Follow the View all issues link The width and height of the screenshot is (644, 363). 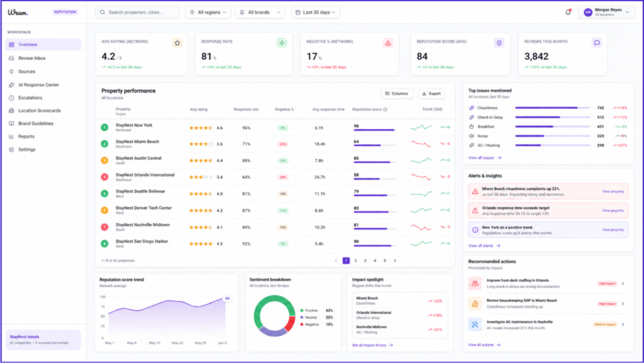[x=485, y=158]
